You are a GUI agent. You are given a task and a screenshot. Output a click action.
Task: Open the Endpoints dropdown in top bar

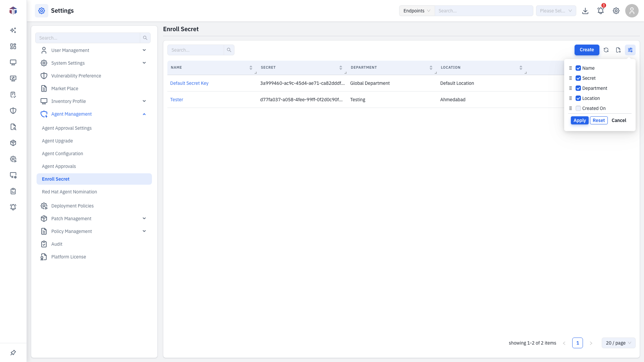417,11
